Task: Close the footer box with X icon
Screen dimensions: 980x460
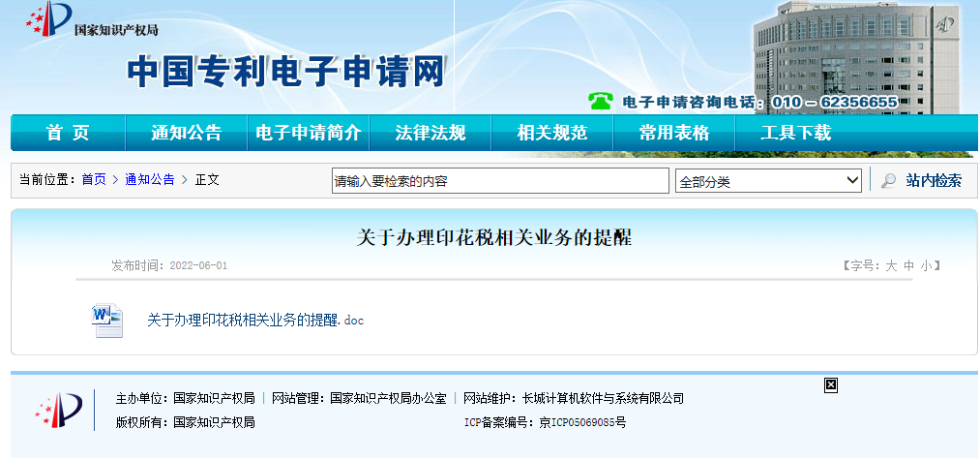Action: pyautogui.click(x=831, y=385)
